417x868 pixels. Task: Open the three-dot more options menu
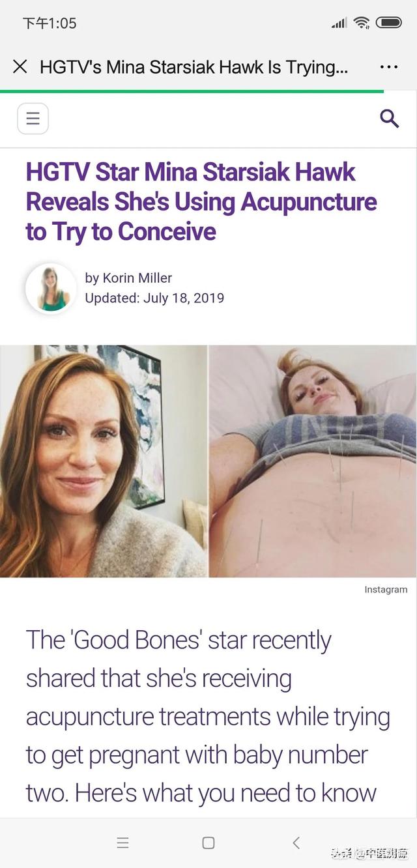pos(388,66)
